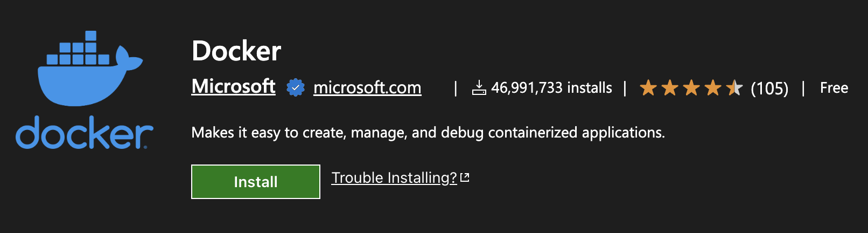868x233 pixels.
Task: Click the half-filled fifth rating star
Action: click(x=734, y=87)
